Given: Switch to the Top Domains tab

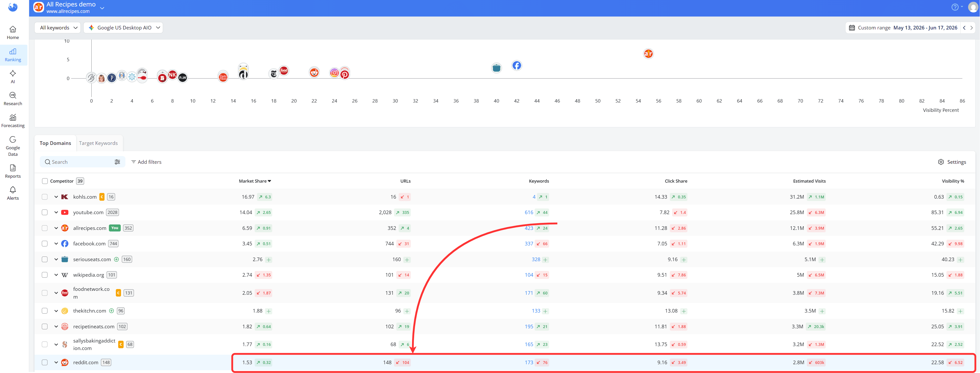Looking at the screenshot, I should pos(55,143).
